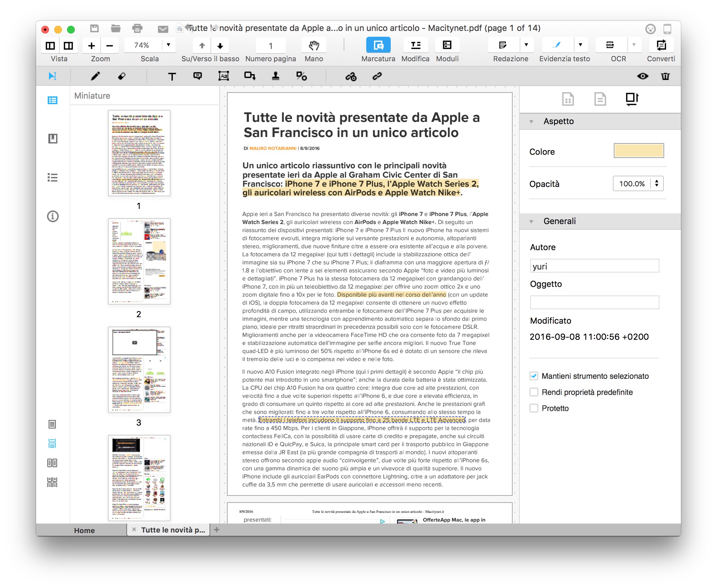Viewport: 717px width, 588px height.
Task: Click the Modifica toolbar button
Action: point(415,45)
